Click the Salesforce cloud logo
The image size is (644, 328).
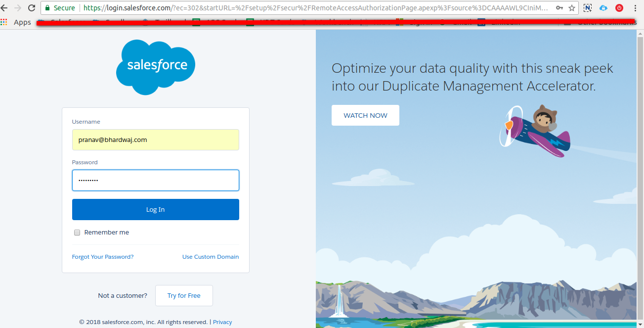[x=156, y=66]
